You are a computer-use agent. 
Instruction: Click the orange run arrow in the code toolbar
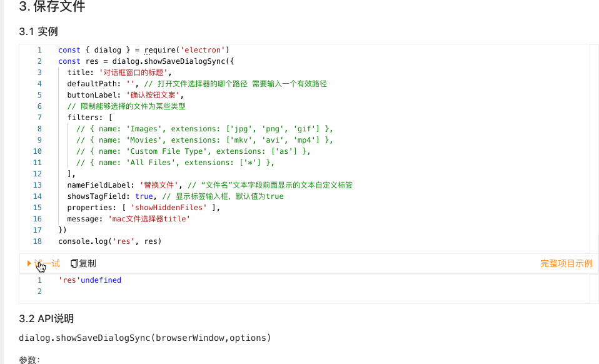click(29, 263)
